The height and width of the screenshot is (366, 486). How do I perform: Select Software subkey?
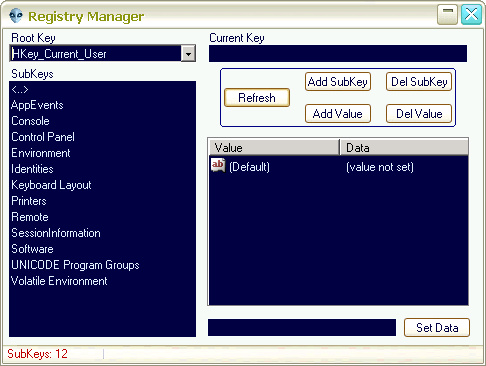click(x=102, y=249)
